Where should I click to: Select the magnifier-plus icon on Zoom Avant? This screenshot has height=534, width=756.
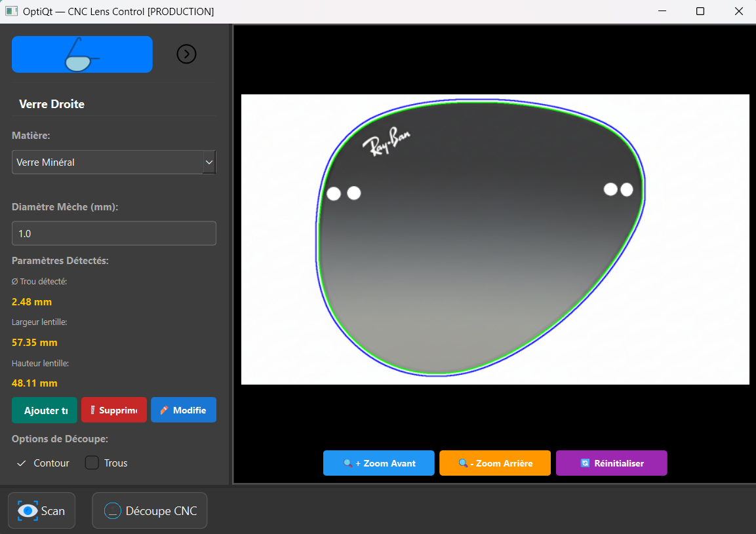click(x=348, y=463)
